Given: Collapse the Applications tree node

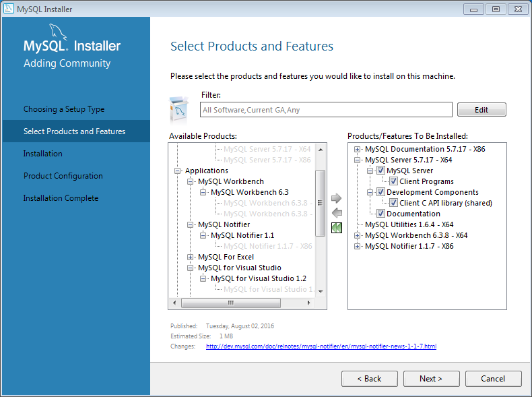Looking at the screenshot, I should pyautogui.click(x=177, y=171).
